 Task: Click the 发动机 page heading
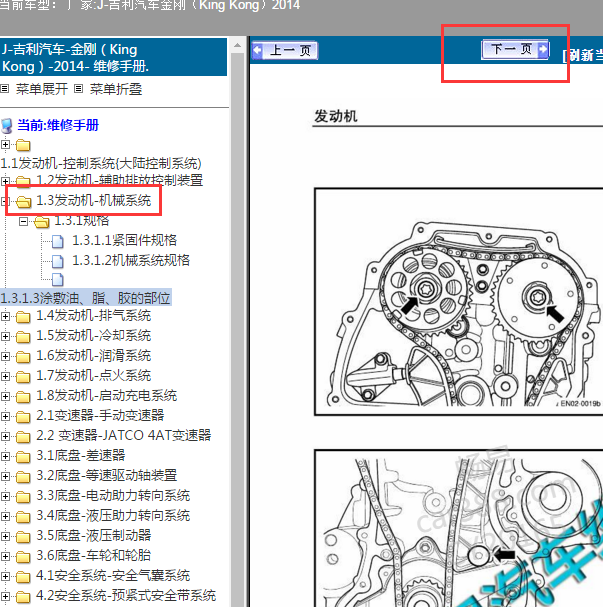coord(336,116)
